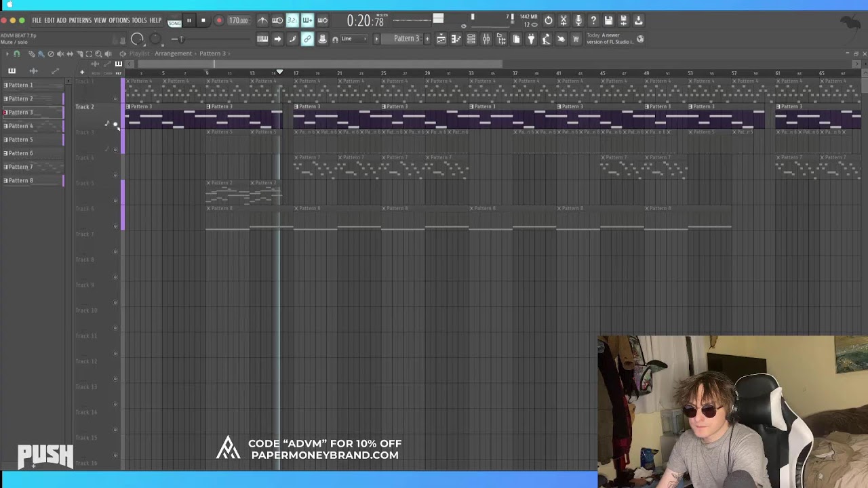Open the plugin picker plug icon
Image resolution: width=868 pixels, height=488 pixels.
click(x=531, y=39)
